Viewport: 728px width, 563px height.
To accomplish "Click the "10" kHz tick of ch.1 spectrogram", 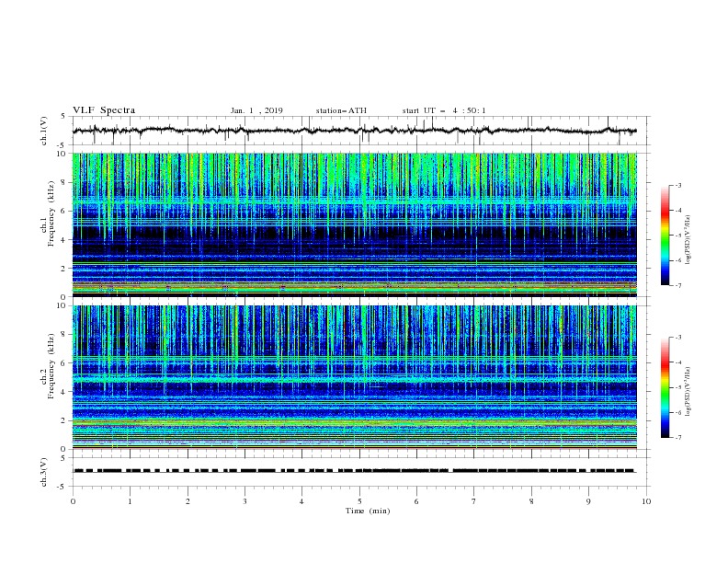I will [63, 154].
